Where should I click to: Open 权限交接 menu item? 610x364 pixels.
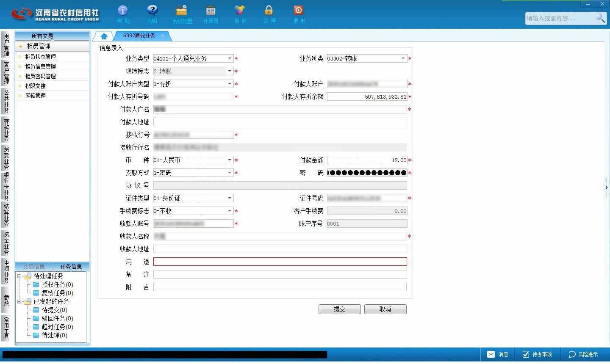35,86
